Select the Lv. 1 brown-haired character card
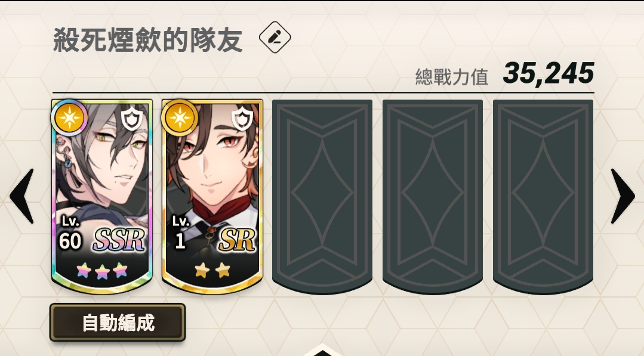This screenshot has width=644, height=356. [x=212, y=196]
